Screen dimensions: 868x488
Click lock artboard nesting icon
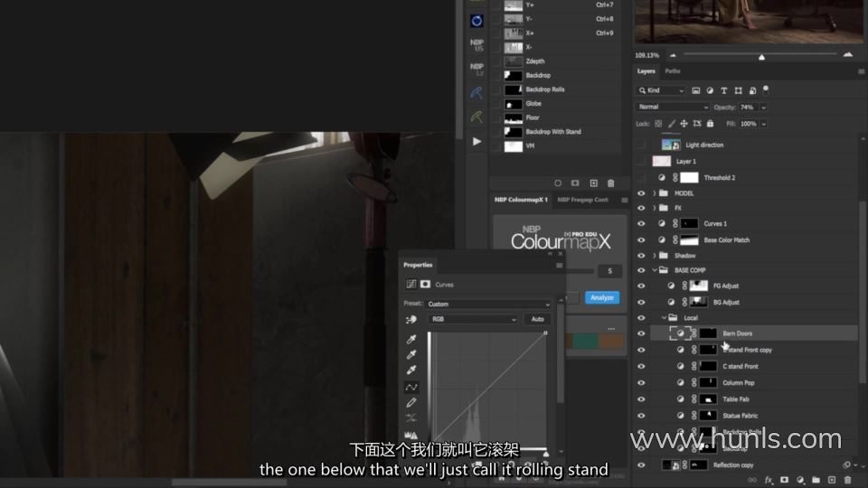[697, 124]
